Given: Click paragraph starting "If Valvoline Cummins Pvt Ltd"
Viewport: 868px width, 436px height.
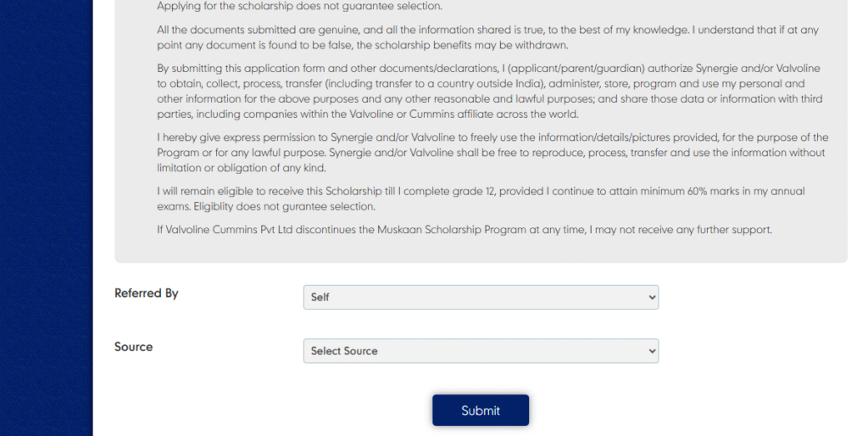Looking at the screenshot, I should pyautogui.click(x=465, y=230).
